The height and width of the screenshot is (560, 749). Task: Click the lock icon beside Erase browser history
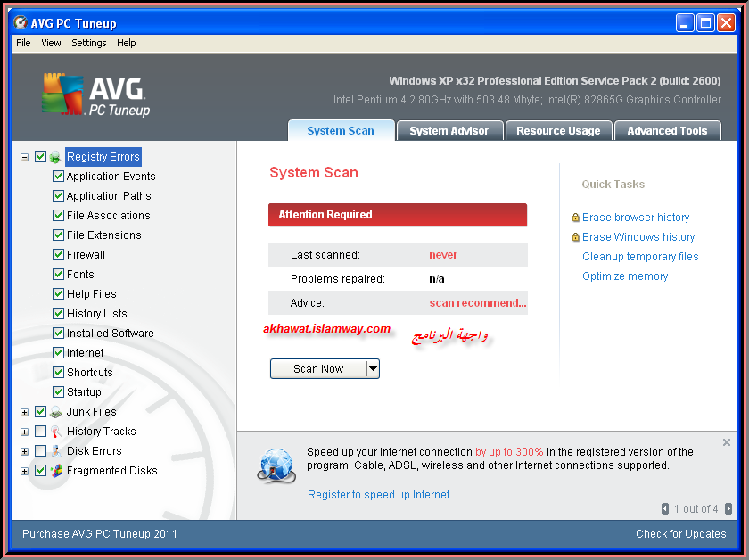pos(576,218)
